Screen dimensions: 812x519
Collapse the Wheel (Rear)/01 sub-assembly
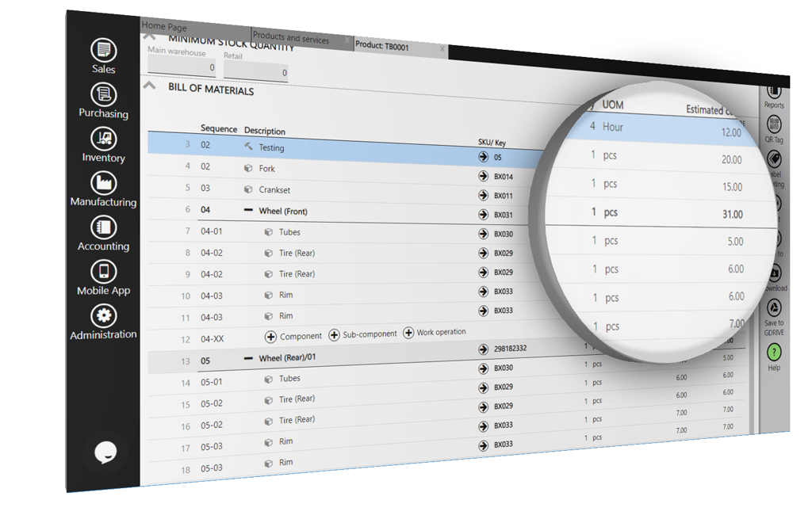pyautogui.click(x=248, y=358)
